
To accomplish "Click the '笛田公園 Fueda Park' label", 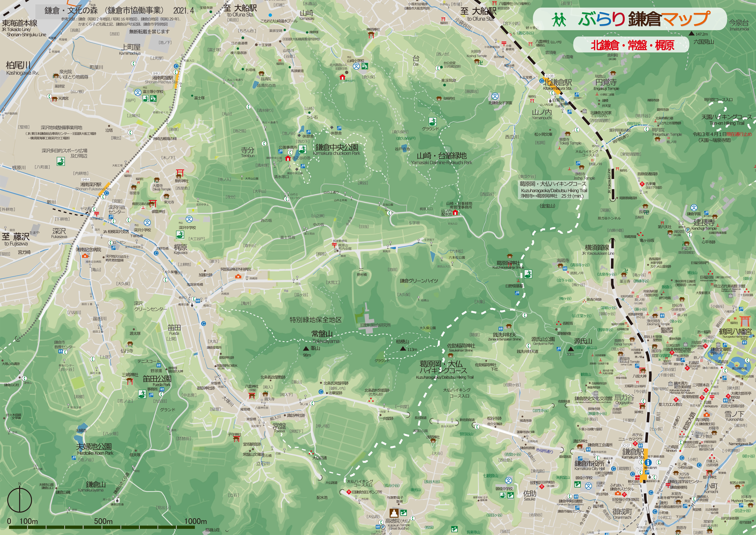I will [x=157, y=381].
